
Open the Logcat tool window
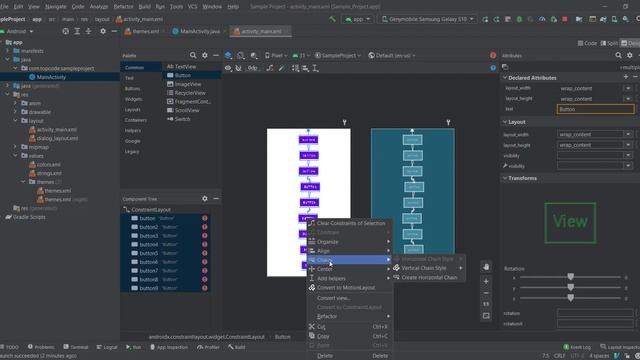click(107, 347)
